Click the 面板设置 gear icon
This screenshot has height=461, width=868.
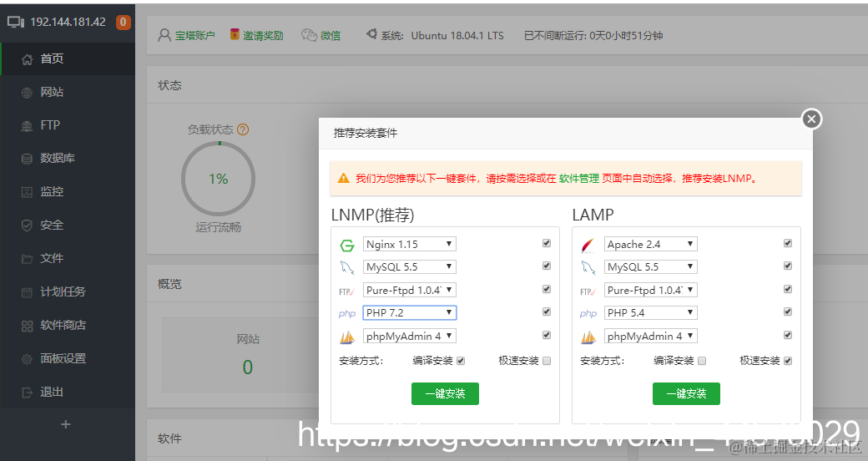click(x=27, y=359)
